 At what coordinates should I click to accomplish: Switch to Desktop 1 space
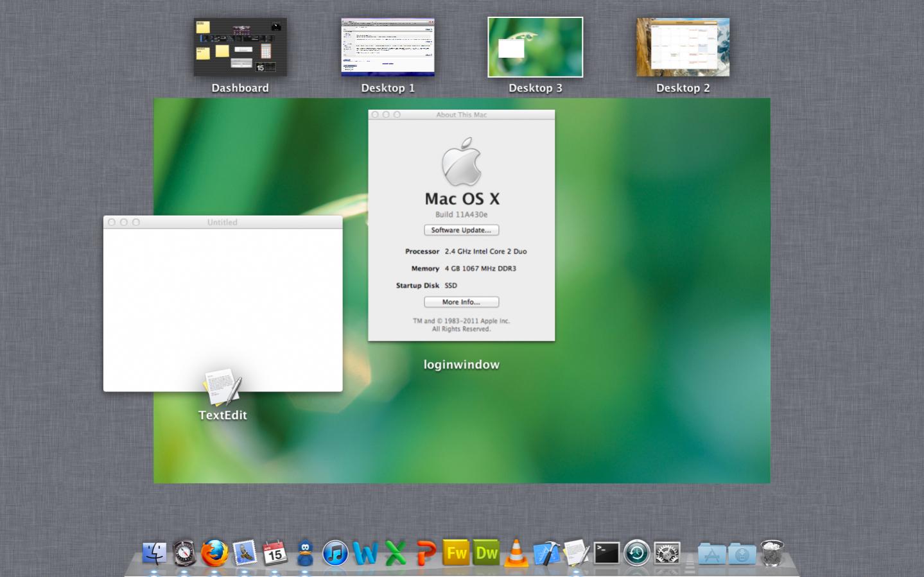[x=388, y=47]
